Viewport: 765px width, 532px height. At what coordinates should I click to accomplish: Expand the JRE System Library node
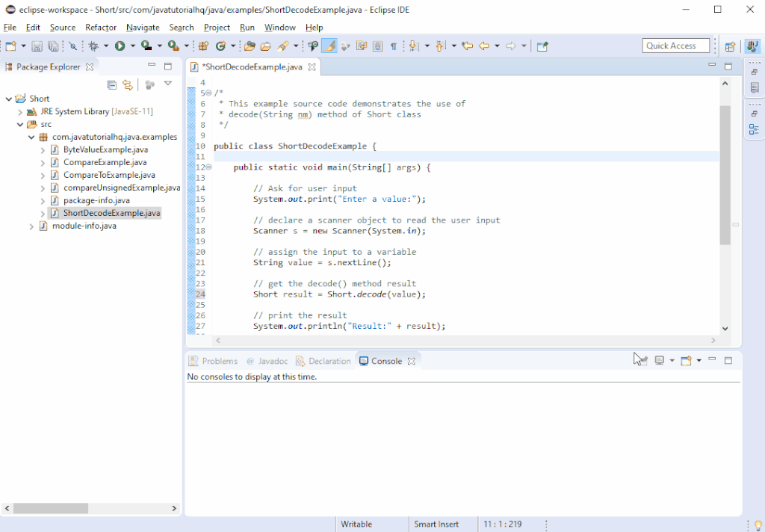(x=21, y=111)
